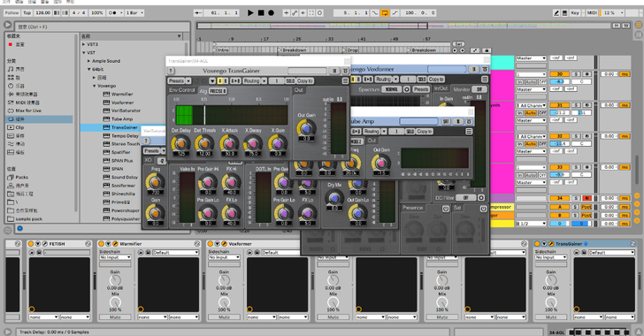Open the Clip category in browser
Viewport: 644px width, 336px height.
pyautogui.click(x=19, y=127)
